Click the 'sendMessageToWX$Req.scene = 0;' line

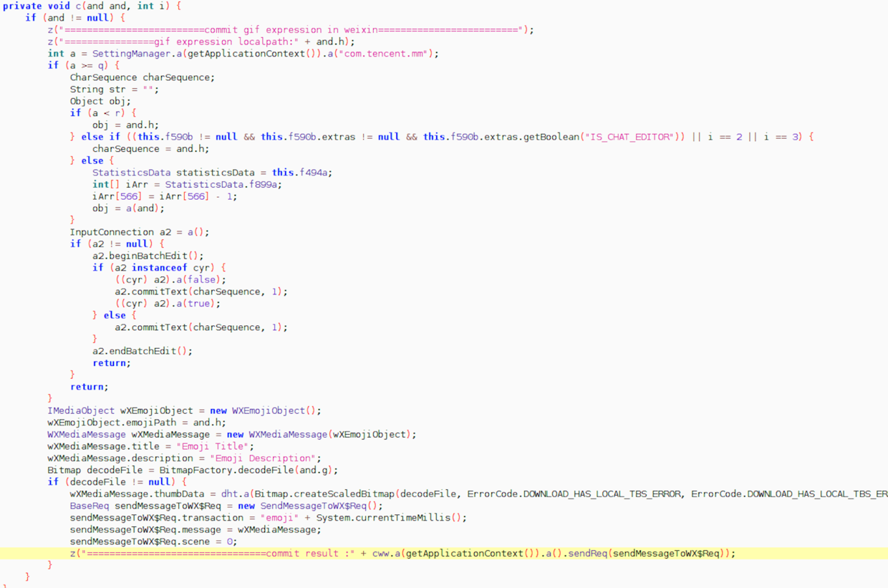click(153, 541)
